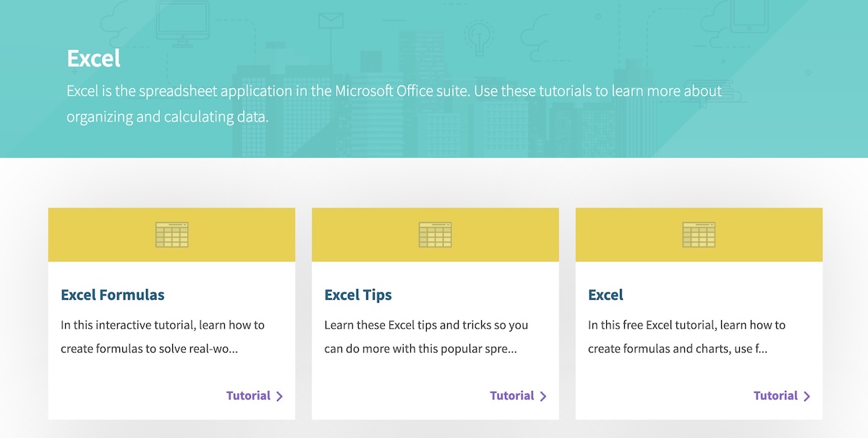Viewport: 868px width, 438px height.
Task: Click the spreadsheet icon on Excel Tips card
Action: point(435,235)
